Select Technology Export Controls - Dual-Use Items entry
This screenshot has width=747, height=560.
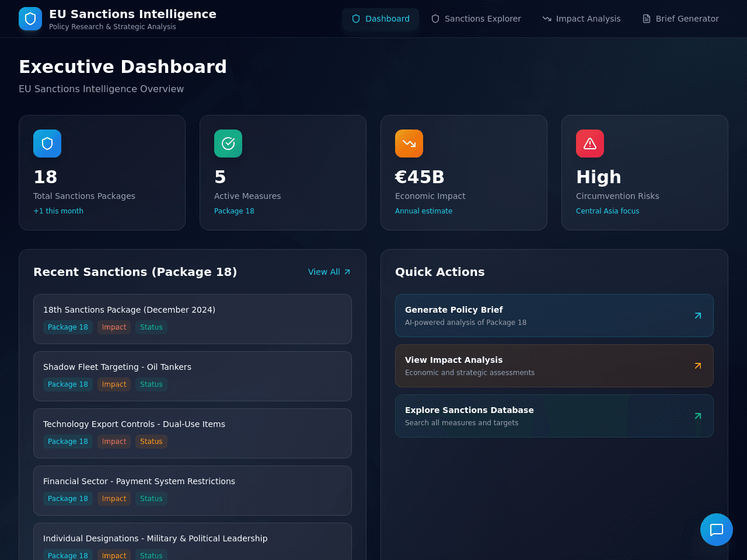(x=193, y=433)
